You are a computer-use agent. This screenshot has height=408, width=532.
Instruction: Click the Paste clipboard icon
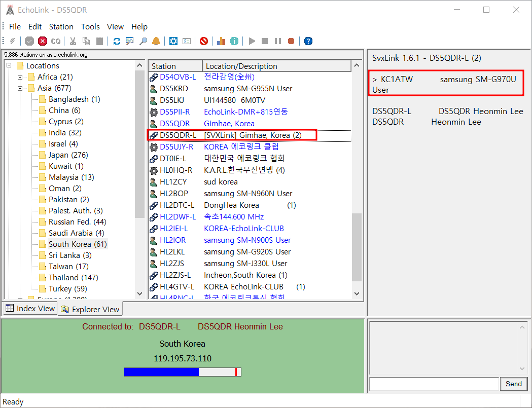click(99, 41)
